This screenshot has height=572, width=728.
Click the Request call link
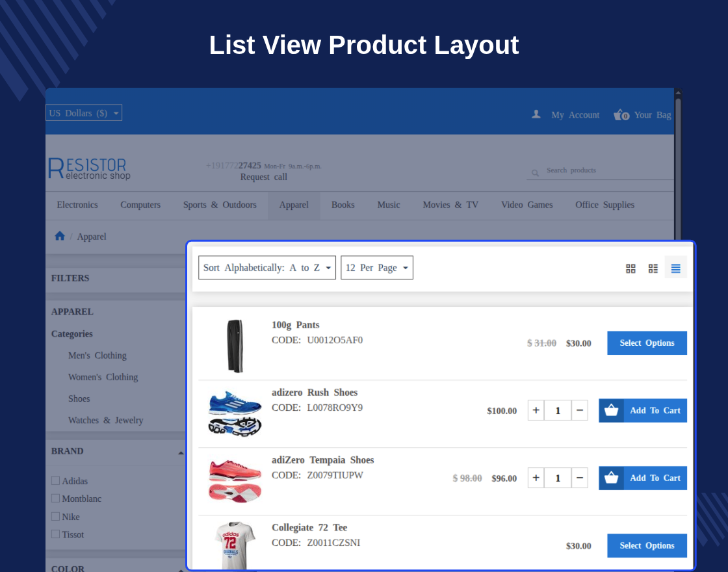point(263,177)
